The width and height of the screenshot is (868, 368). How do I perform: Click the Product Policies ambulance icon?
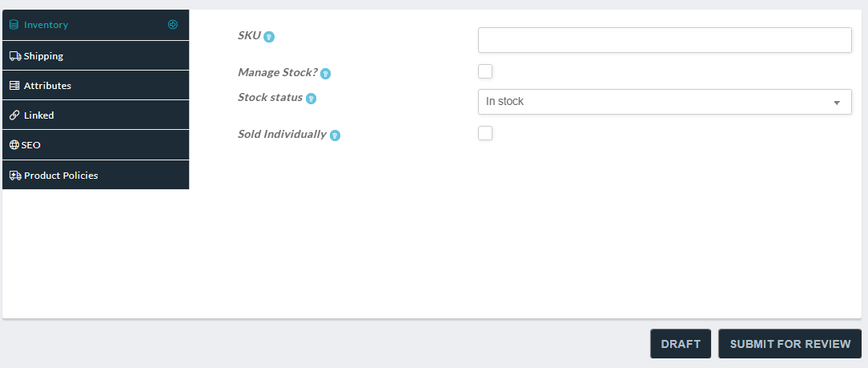[15, 175]
